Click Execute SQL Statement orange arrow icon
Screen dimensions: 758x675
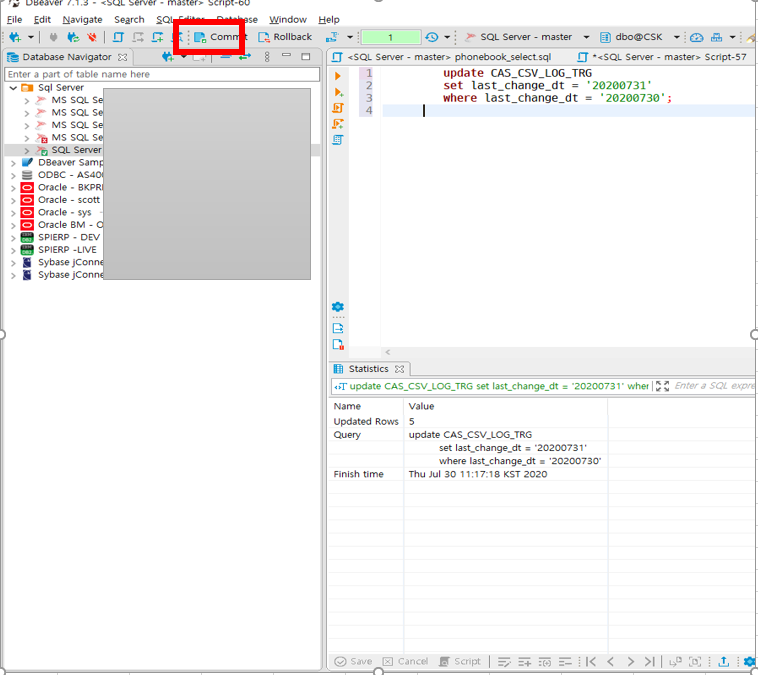pos(338,76)
